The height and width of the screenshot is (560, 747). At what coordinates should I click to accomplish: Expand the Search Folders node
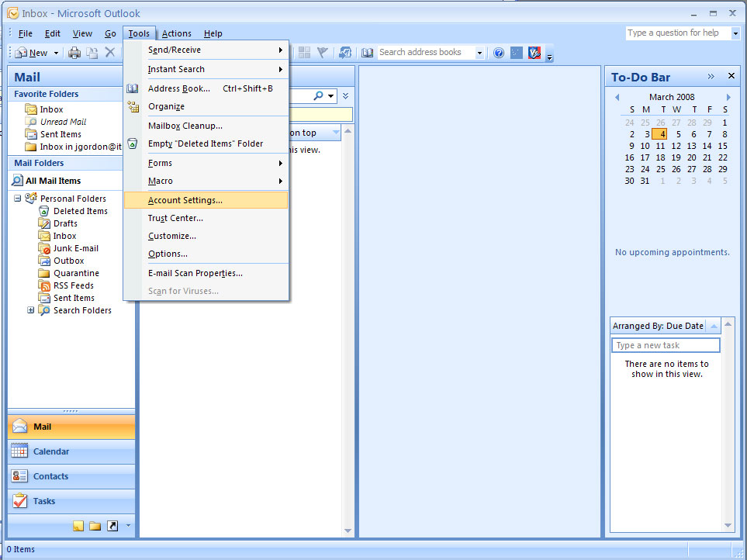[x=30, y=310]
